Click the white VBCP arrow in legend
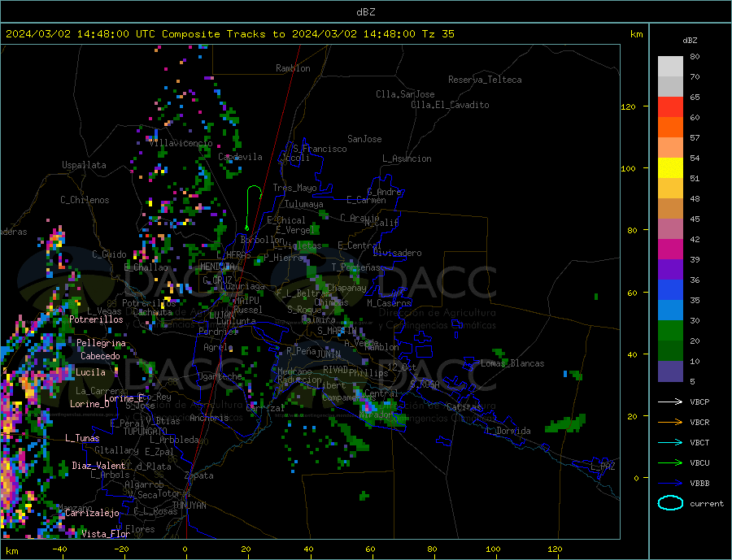 [670, 402]
